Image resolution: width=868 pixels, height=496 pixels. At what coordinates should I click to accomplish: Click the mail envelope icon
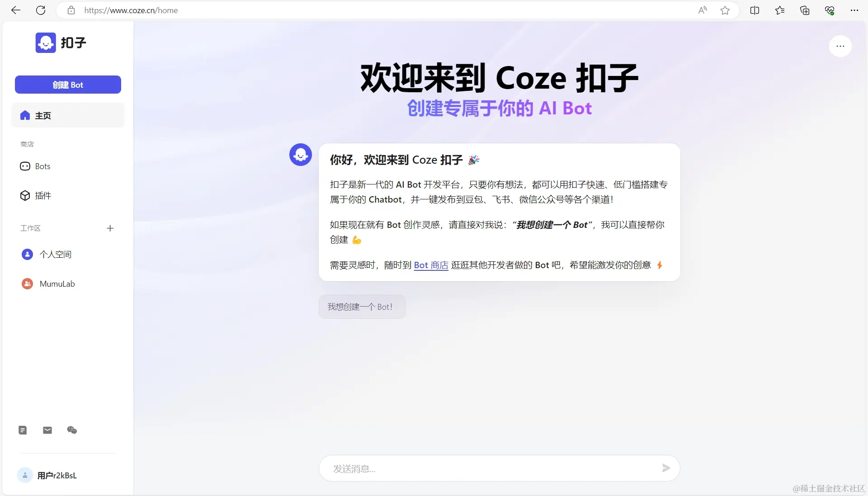click(x=47, y=430)
